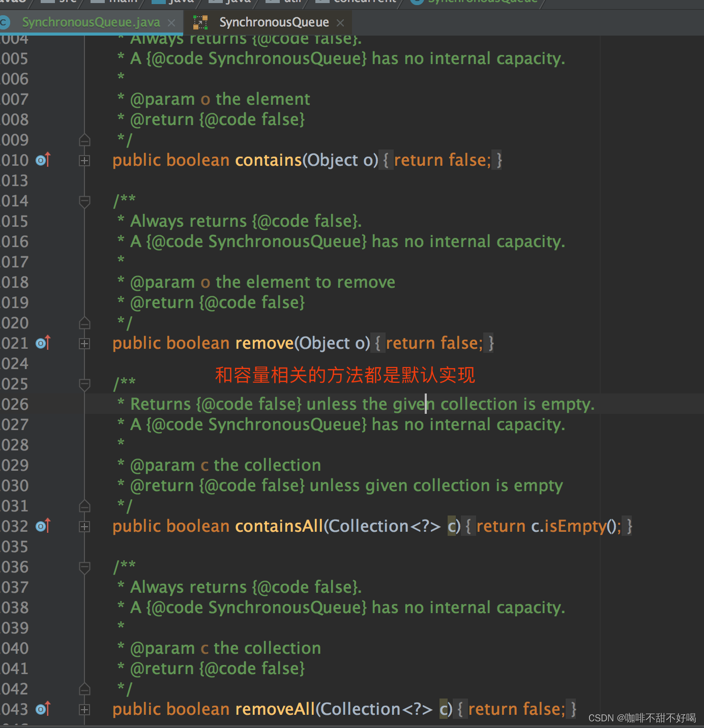Click '@param c the collection' on line 029

pyautogui.click(x=225, y=465)
